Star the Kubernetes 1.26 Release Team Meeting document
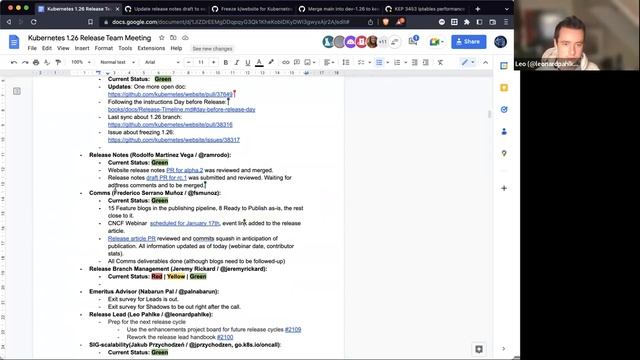Viewport: 640px width, 360px height. point(162,38)
